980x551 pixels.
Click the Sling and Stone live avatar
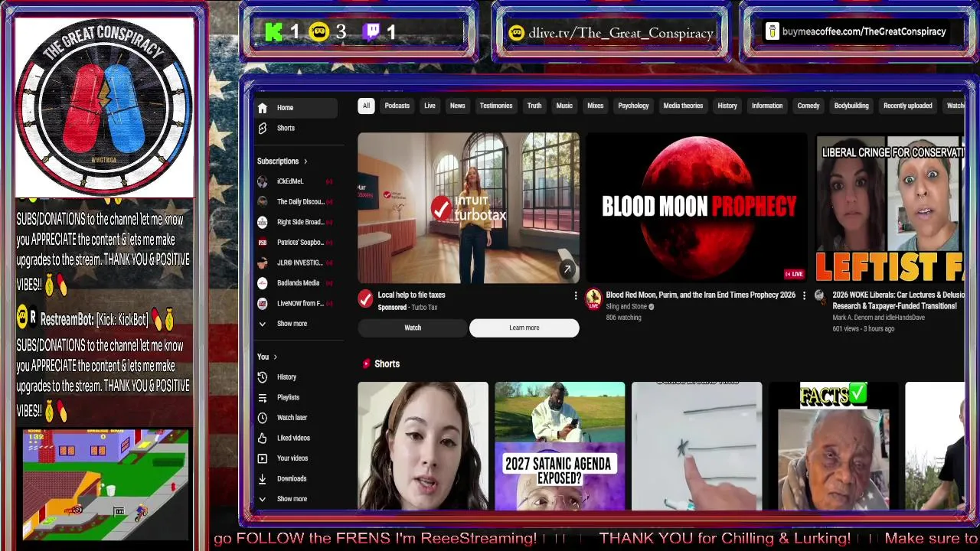coord(593,298)
